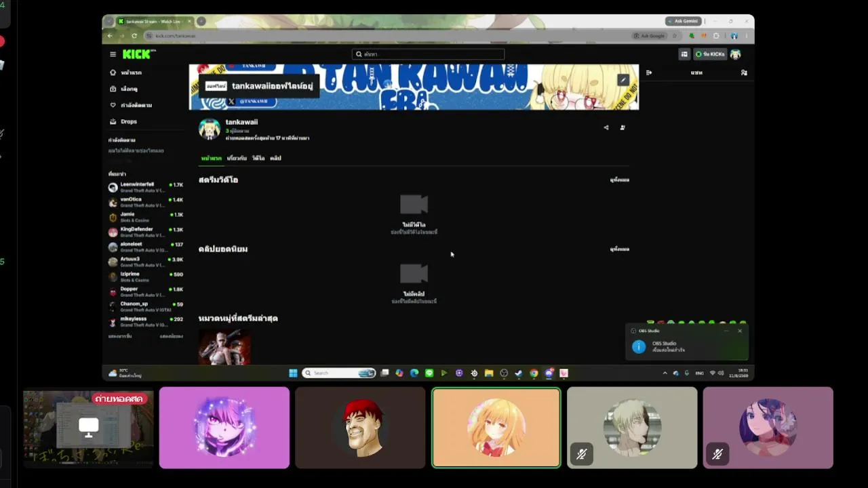Switch to the Clips channel tab
Viewport: 868px width, 488px height.
[x=275, y=158]
